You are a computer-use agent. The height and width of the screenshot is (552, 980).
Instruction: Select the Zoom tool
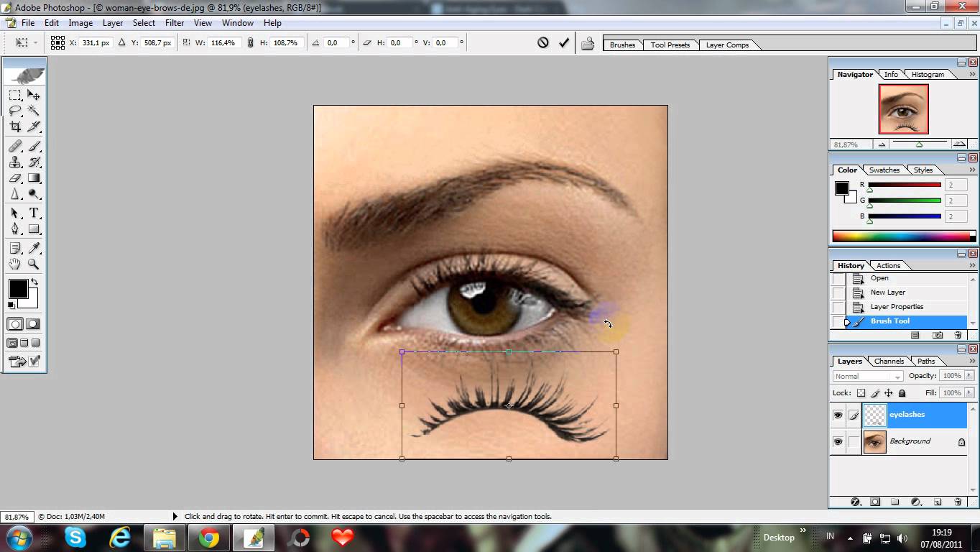34,264
